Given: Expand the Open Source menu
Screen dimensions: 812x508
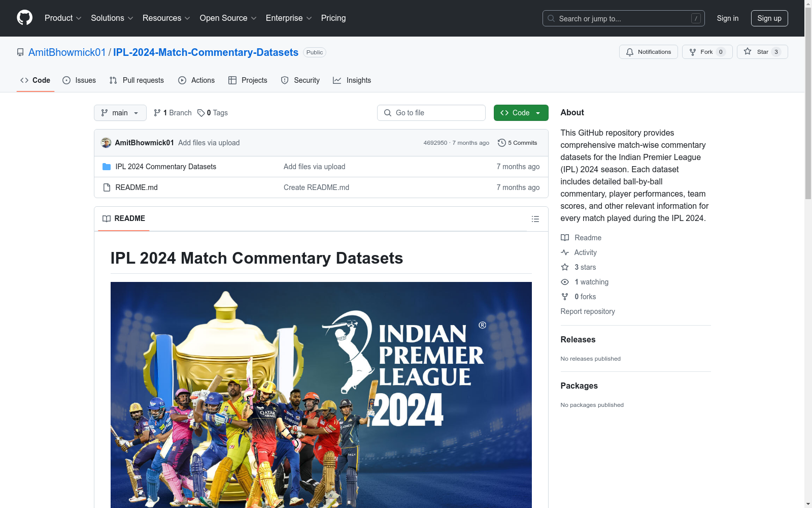Looking at the screenshot, I should (228, 18).
